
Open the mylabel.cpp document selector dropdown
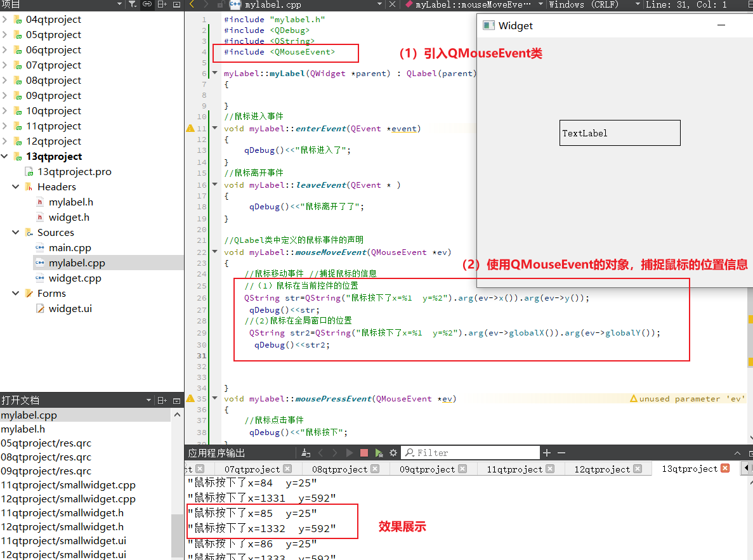379,4
